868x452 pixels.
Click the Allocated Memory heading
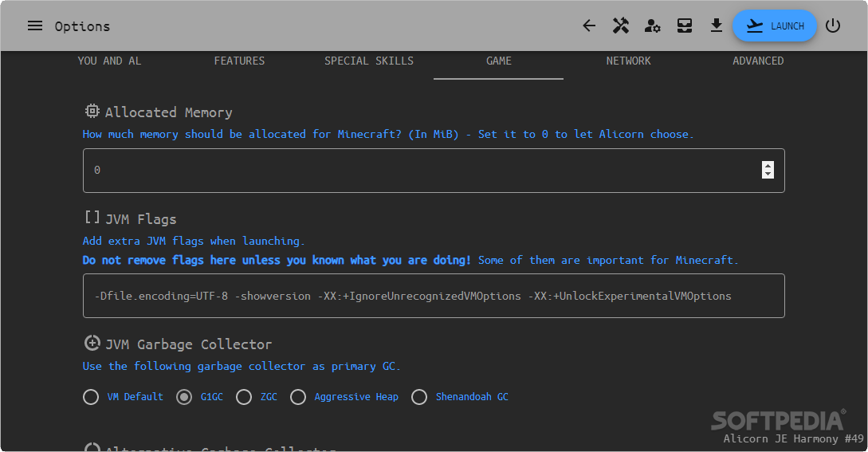point(169,112)
